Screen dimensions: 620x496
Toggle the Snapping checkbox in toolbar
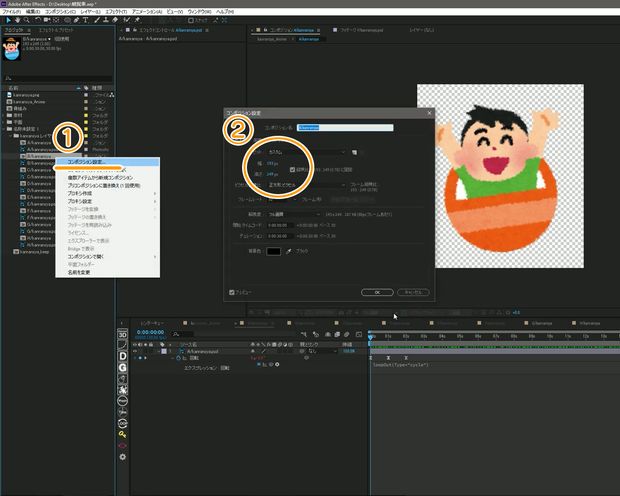191,20
